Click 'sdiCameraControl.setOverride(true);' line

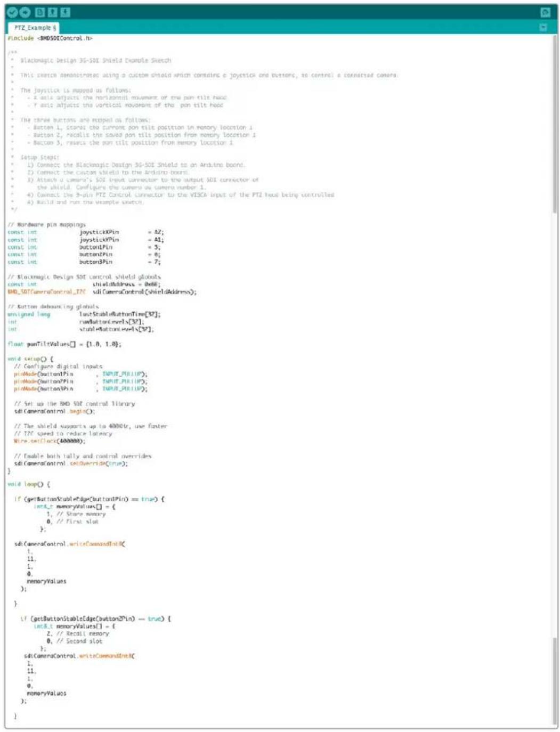[x=71, y=463]
